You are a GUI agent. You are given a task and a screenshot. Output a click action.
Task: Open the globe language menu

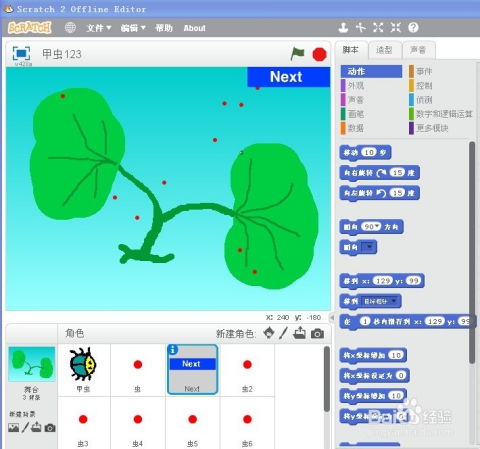point(70,28)
